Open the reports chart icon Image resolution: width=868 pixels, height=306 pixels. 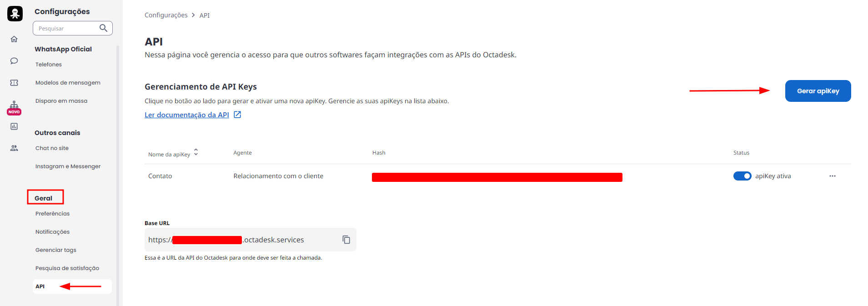(x=14, y=126)
